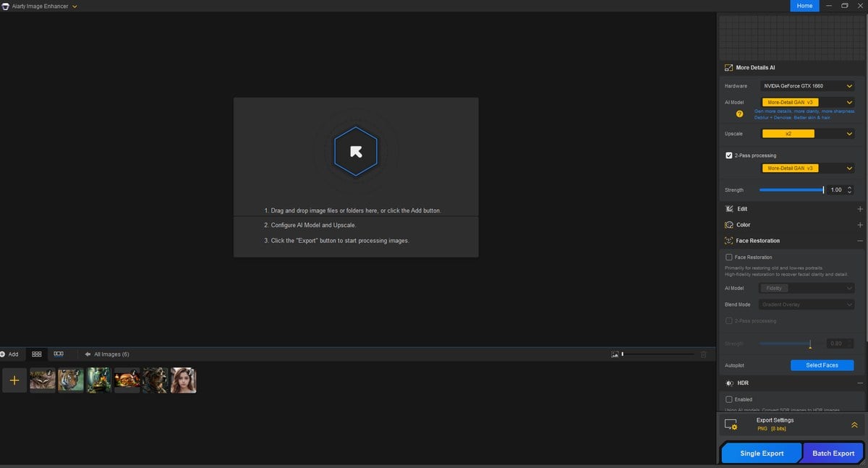Switch to filmstrip view icon
This screenshot has height=468, width=868.
click(x=59, y=354)
